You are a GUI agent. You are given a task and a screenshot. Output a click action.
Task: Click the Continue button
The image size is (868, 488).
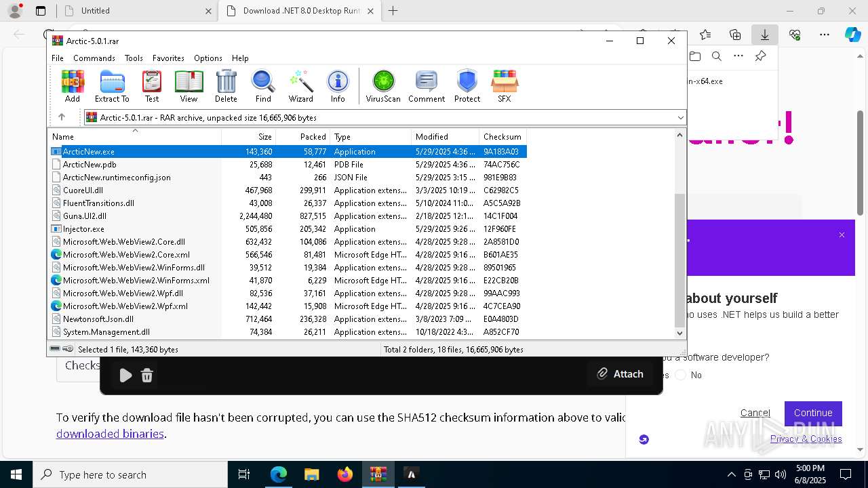[813, 413]
